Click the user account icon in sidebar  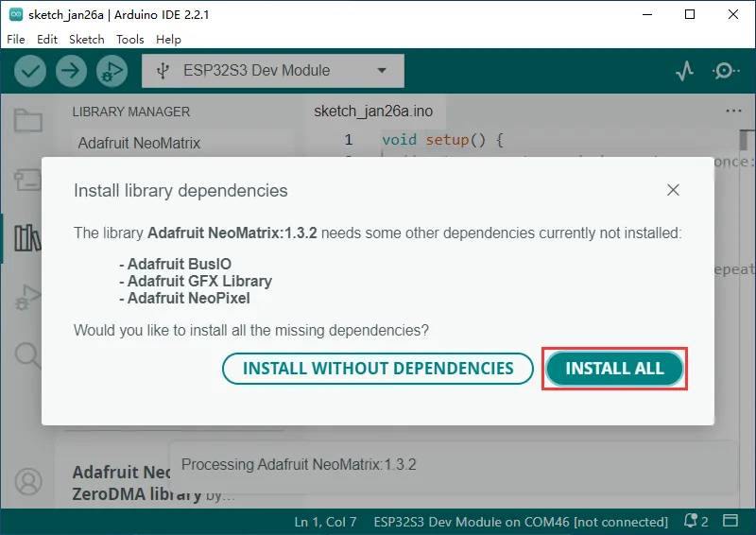pyautogui.click(x=28, y=481)
